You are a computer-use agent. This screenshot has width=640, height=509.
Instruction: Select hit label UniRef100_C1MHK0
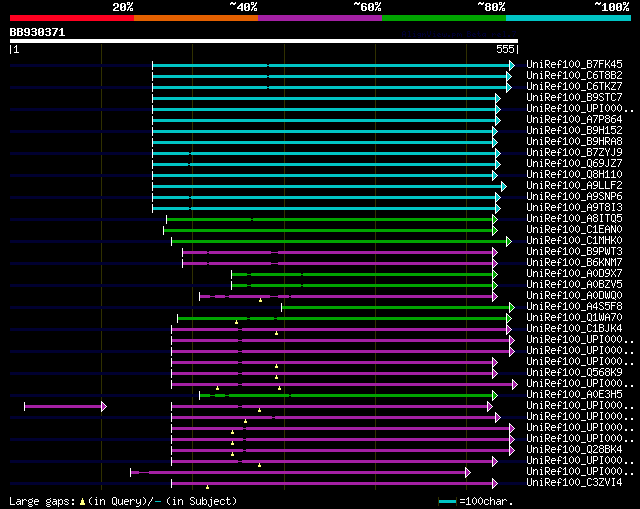(574, 241)
